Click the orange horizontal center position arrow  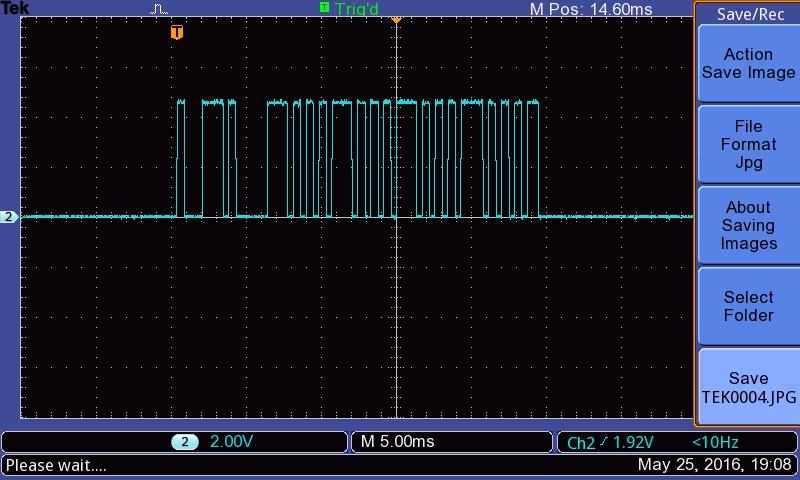pos(396,20)
